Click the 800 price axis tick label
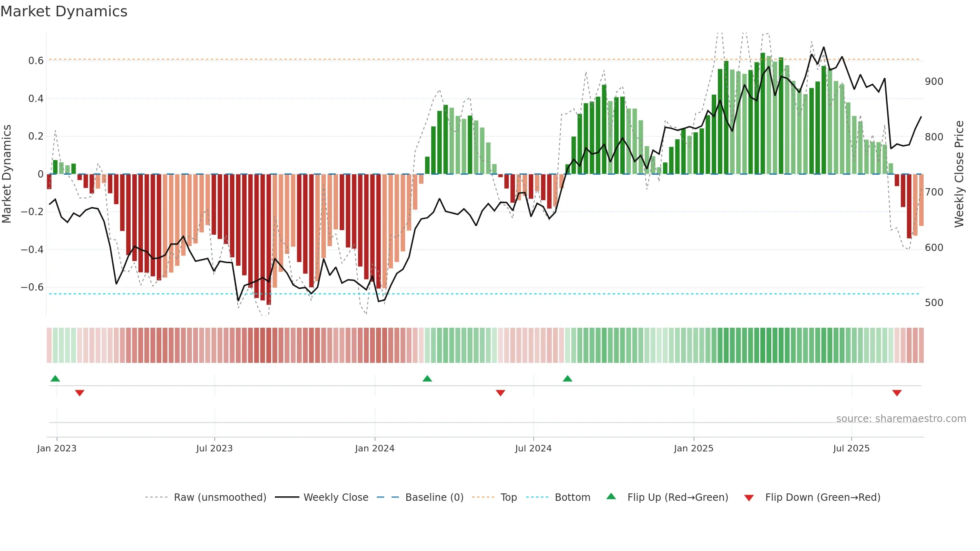The image size is (980, 551). (934, 137)
